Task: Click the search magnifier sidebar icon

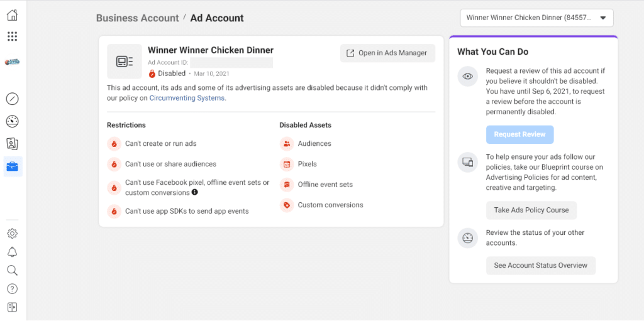Action: pyautogui.click(x=13, y=270)
